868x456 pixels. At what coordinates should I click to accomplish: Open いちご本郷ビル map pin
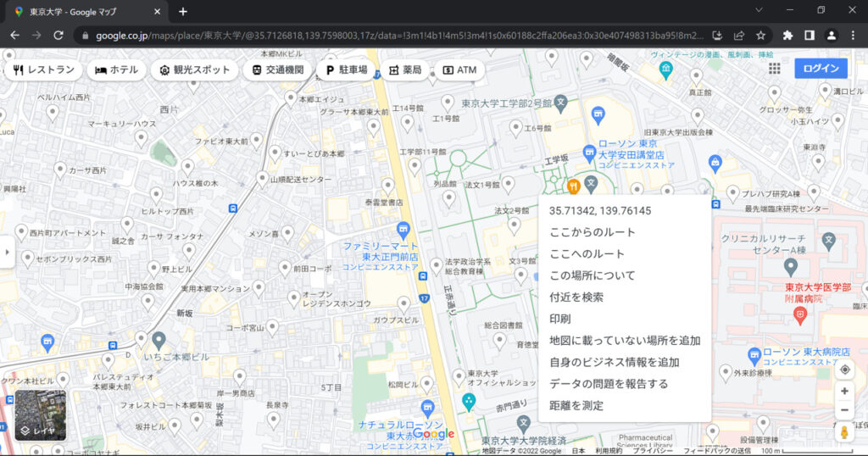point(159,340)
